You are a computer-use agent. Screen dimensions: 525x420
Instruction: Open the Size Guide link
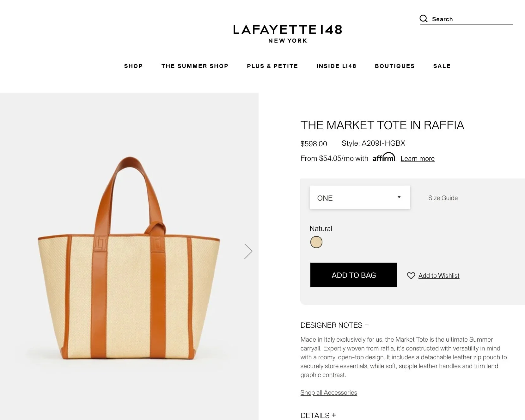[443, 198]
